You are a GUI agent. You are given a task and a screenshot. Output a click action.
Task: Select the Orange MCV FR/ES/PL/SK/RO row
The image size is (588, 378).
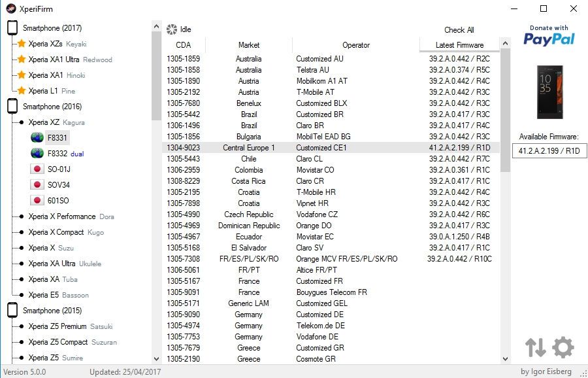coord(331,258)
